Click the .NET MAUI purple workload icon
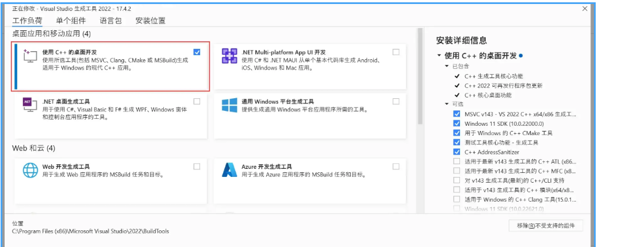Image resolution: width=644 pixels, height=247 pixels. (229, 56)
